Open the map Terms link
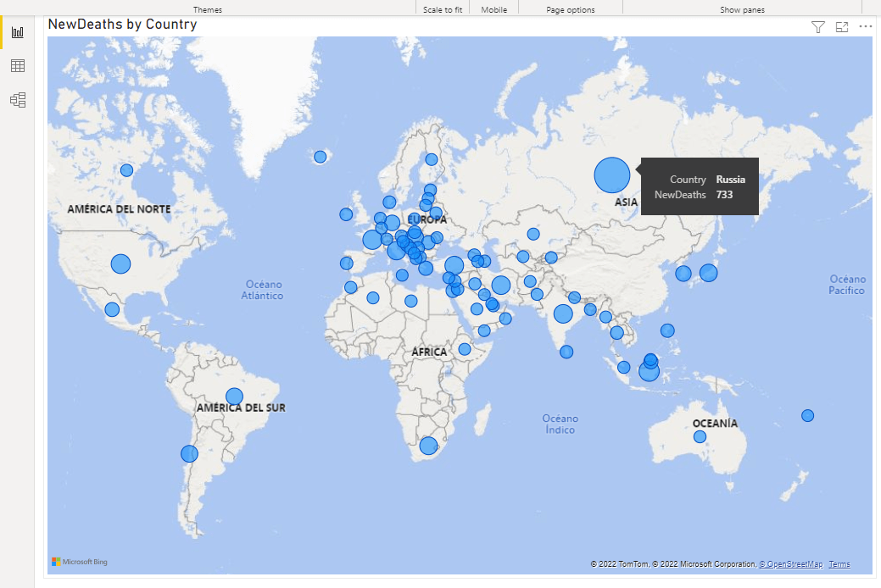The width and height of the screenshot is (881, 588). pos(839,563)
